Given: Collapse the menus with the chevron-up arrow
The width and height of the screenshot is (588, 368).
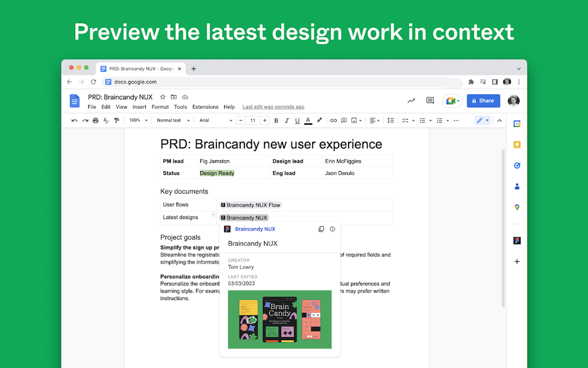Looking at the screenshot, I should [x=500, y=121].
